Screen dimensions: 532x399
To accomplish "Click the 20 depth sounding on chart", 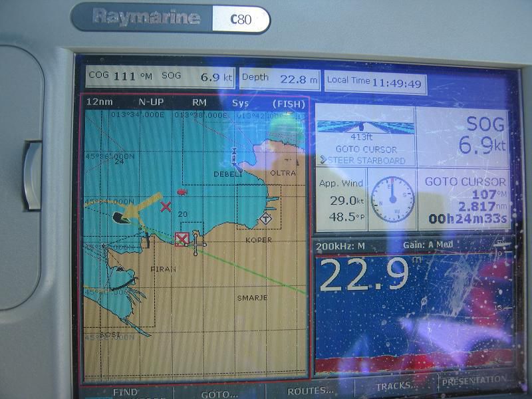I will [182, 214].
